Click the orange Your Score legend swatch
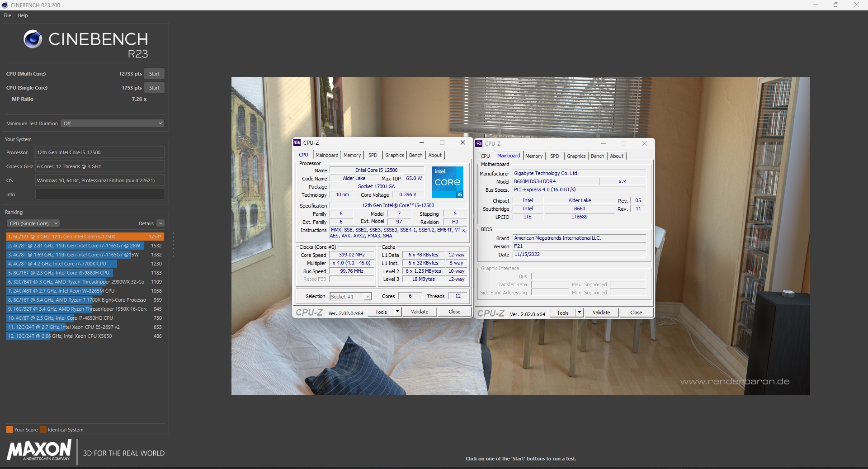Image resolution: width=868 pixels, height=469 pixels. pyautogui.click(x=9, y=430)
